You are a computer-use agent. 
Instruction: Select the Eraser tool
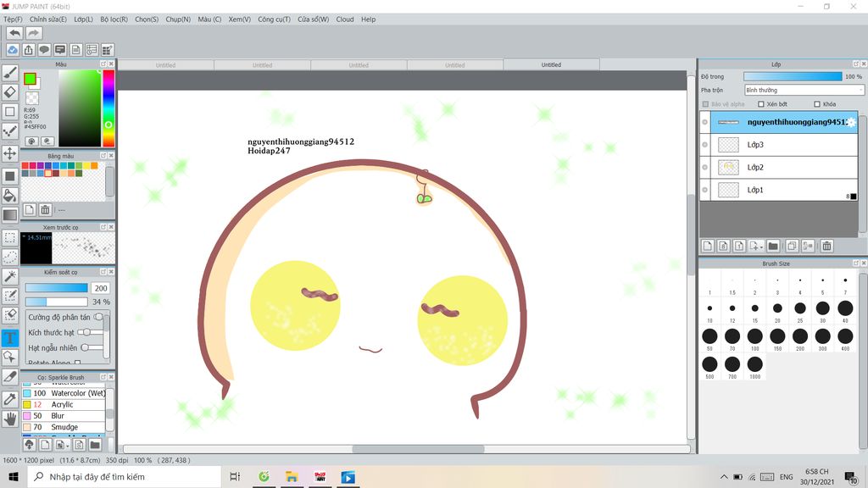coord(10,91)
